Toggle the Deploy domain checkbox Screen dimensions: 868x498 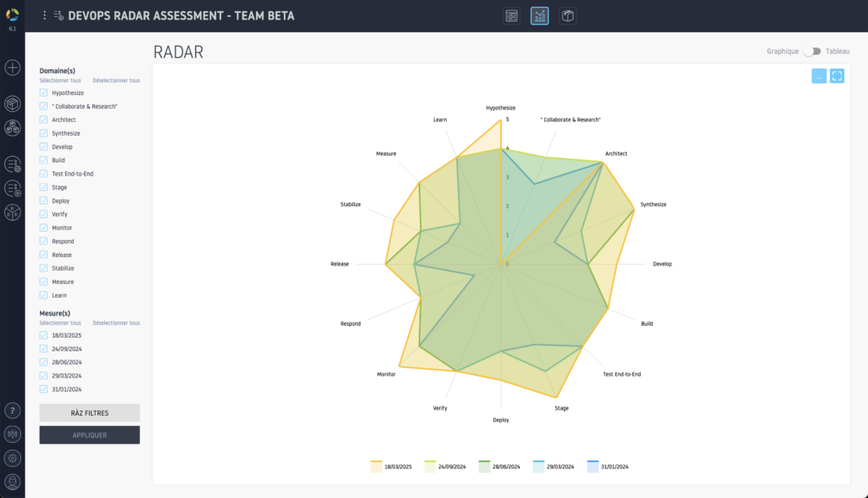tap(43, 201)
